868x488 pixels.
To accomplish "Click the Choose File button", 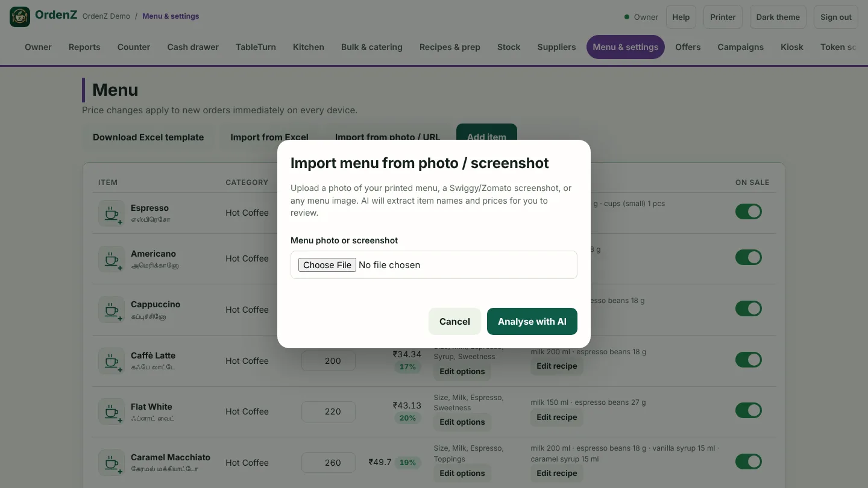I will (327, 265).
